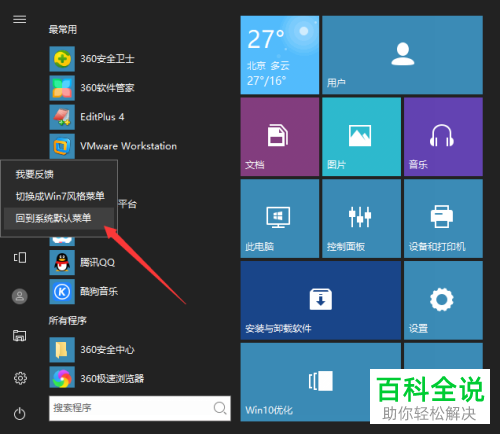The height and width of the screenshot is (434, 500).
Task: Open the 音乐 tile
Action: tap(443, 137)
